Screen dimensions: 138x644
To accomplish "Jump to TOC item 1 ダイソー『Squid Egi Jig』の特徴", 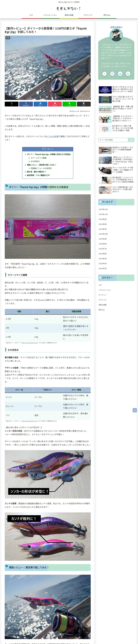I will tap(49, 154).
